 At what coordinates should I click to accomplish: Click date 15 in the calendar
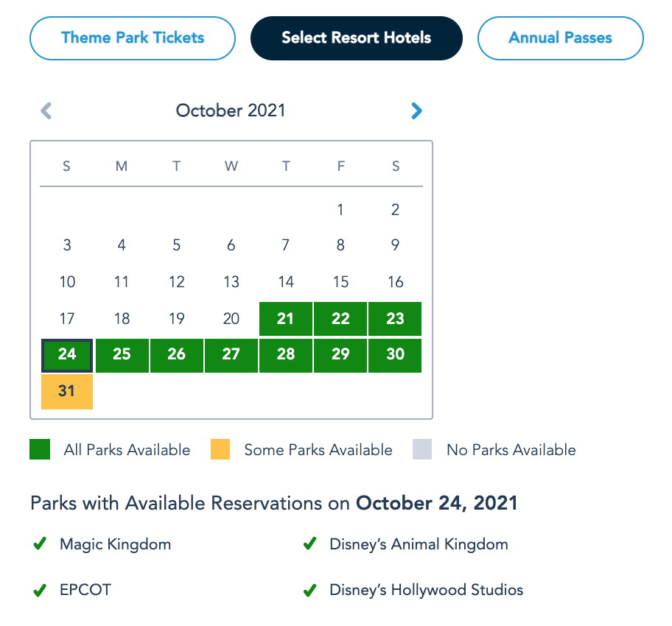point(340,281)
